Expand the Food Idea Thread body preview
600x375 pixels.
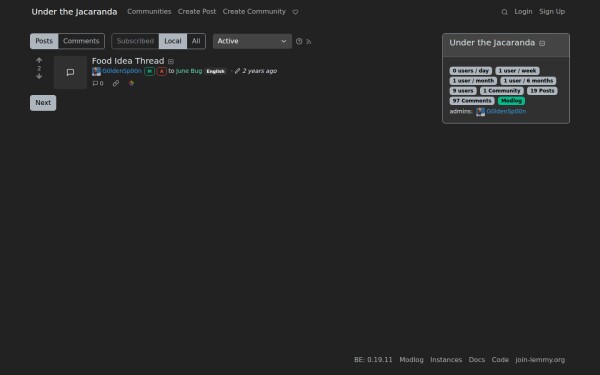click(171, 61)
